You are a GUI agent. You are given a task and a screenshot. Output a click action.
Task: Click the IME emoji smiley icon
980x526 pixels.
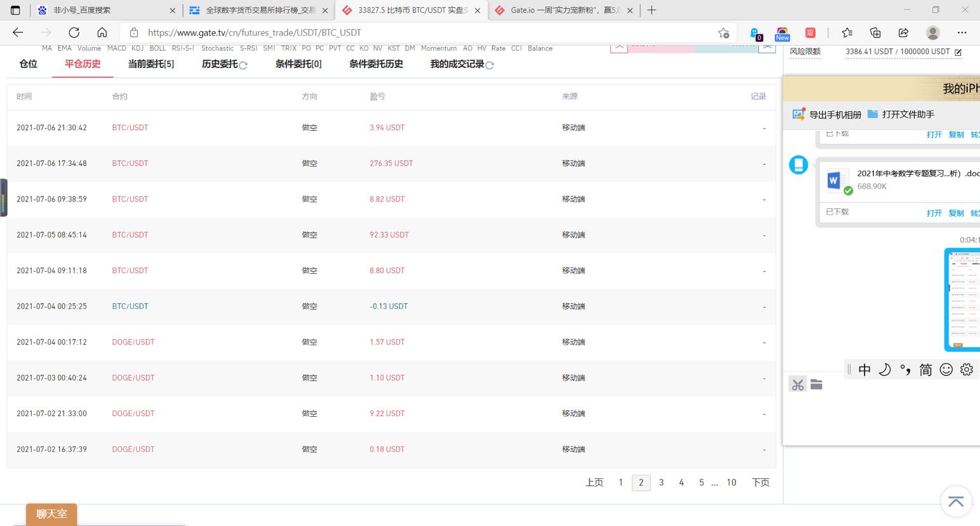946,370
